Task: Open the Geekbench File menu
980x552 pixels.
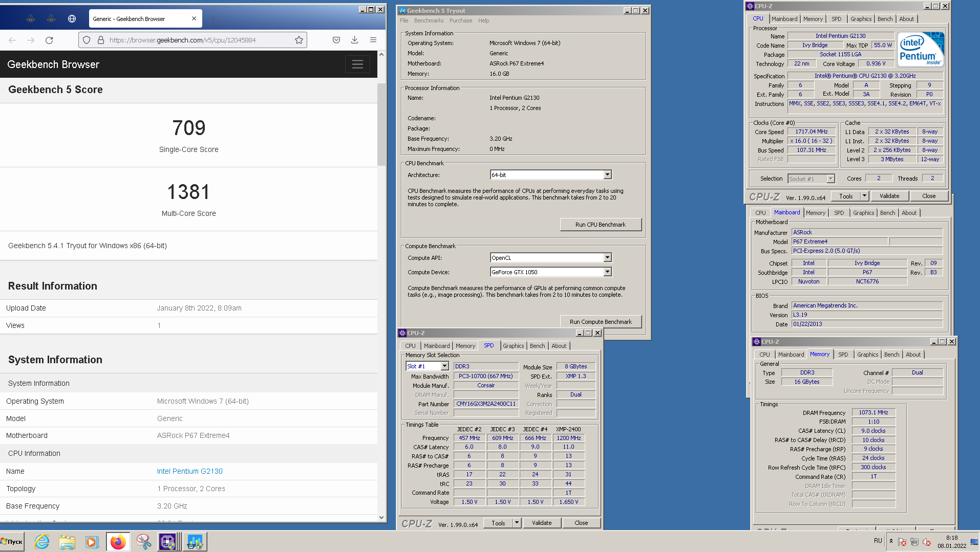Action: (404, 20)
